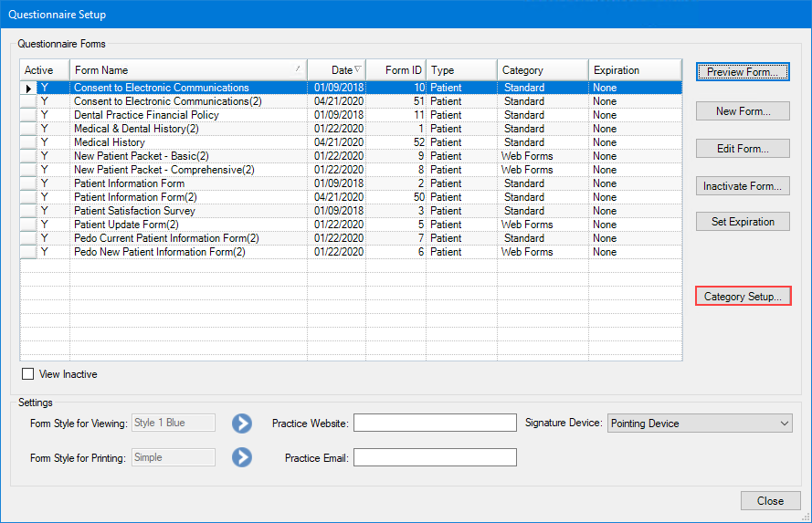Click blue arrow beside Form Style for Printing

click(241, 457)
